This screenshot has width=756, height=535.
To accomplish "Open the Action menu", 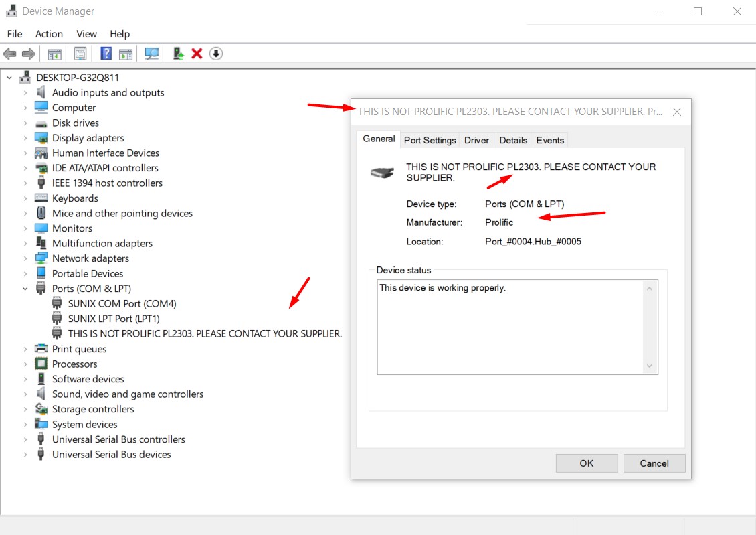I will [x=49, y=33].
